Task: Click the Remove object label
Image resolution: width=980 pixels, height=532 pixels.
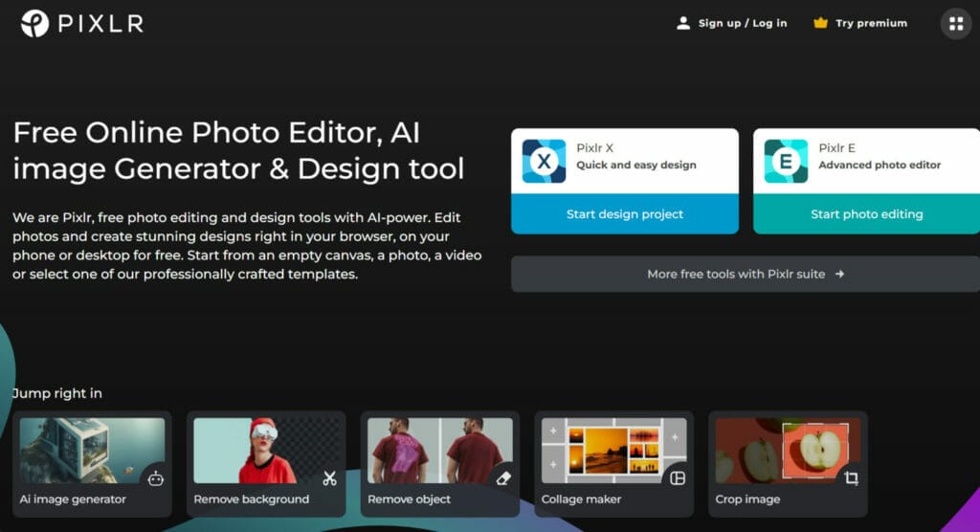Action: 409,499
